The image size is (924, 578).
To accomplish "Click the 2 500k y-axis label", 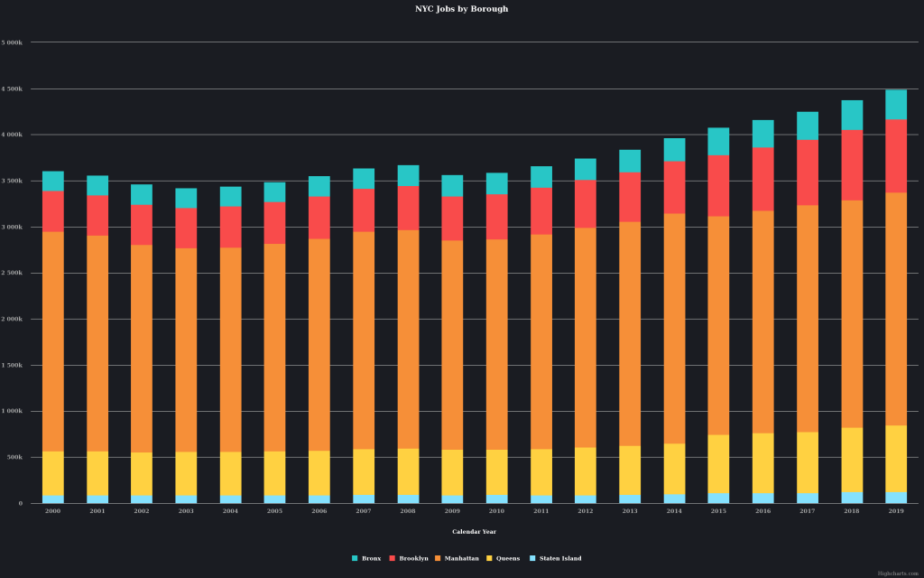I will tap(12, 273).
